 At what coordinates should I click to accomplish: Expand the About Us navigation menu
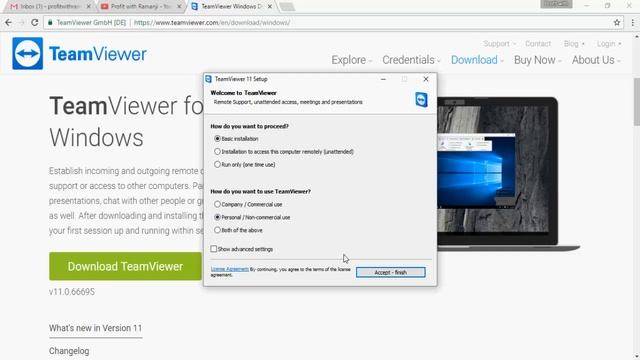pos(596,60)
